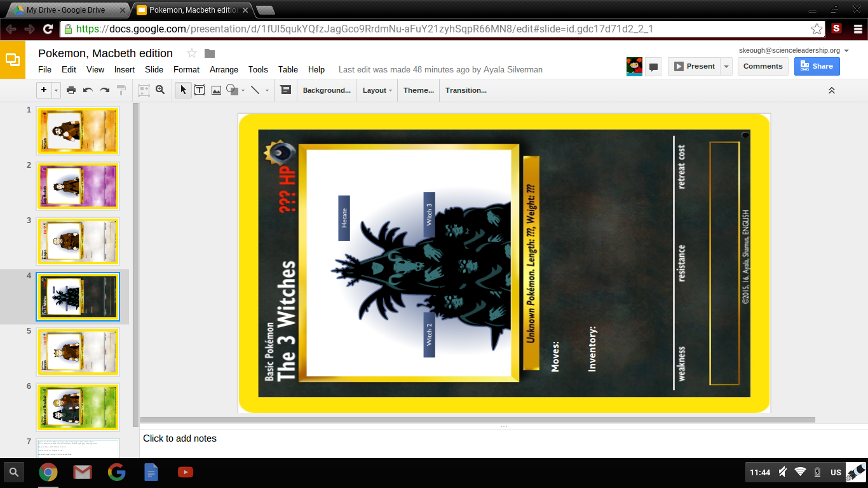Click the collaborator avatar icon
Viewport: 868px width, 488px height.
pyautogui.click(x=634, y=66)
